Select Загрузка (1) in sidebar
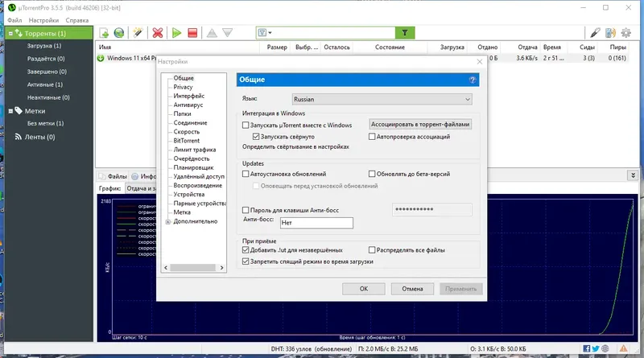Image resolution: width=644 pixels, height=358 pixels. tap(44, 46)
